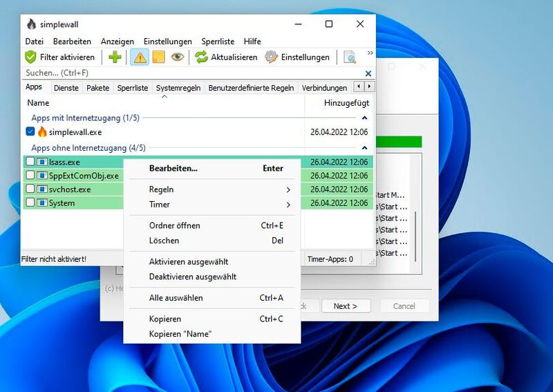
Task: Click the magnifier document log icon
Action: point(350,57)
